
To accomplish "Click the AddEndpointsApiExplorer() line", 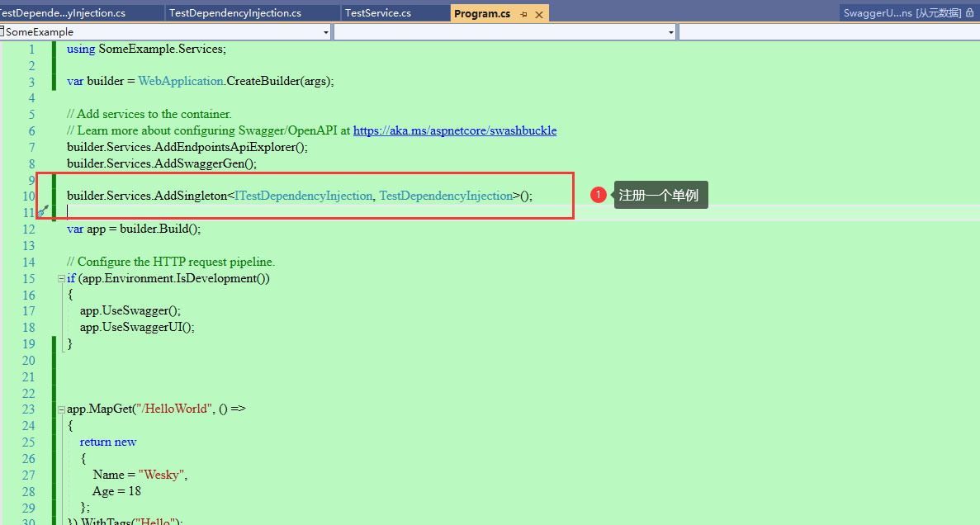I will pos(187,148).
